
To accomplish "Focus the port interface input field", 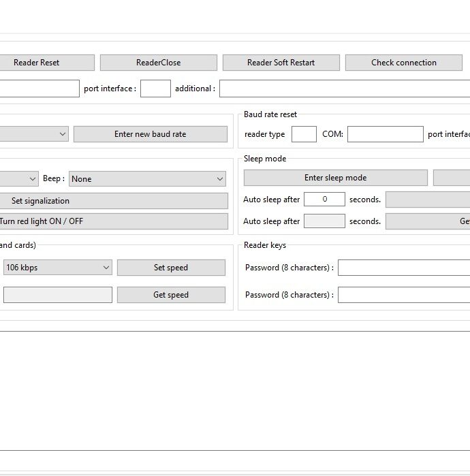I will 155,89.
